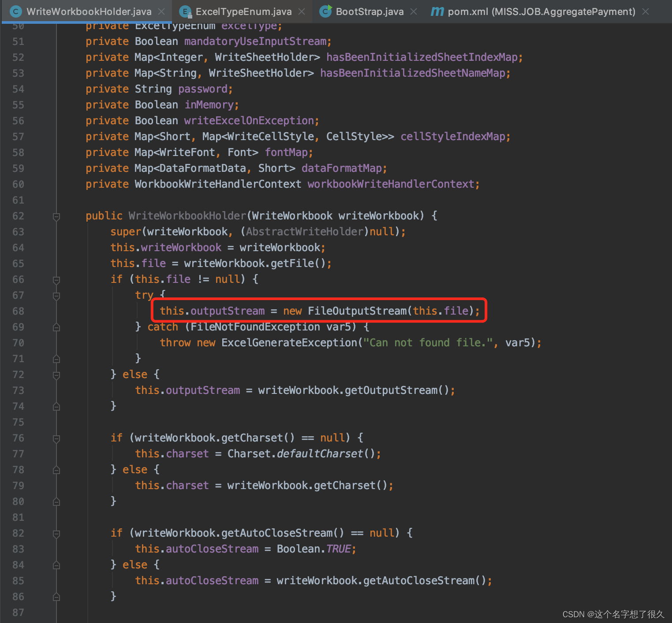Click the fold end marker at line 86
Screen dimensions: 672x623
[x=56, y=597]
